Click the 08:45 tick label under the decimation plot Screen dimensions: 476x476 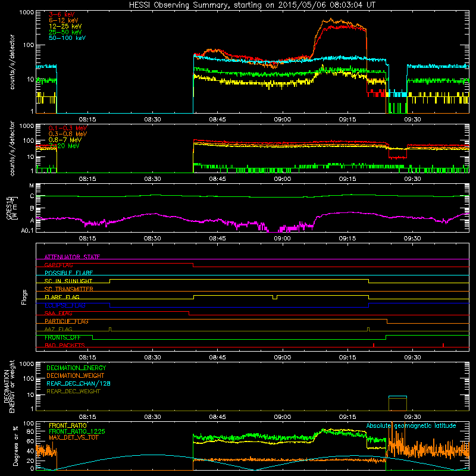pyautogui.click(x=217, y=417)
